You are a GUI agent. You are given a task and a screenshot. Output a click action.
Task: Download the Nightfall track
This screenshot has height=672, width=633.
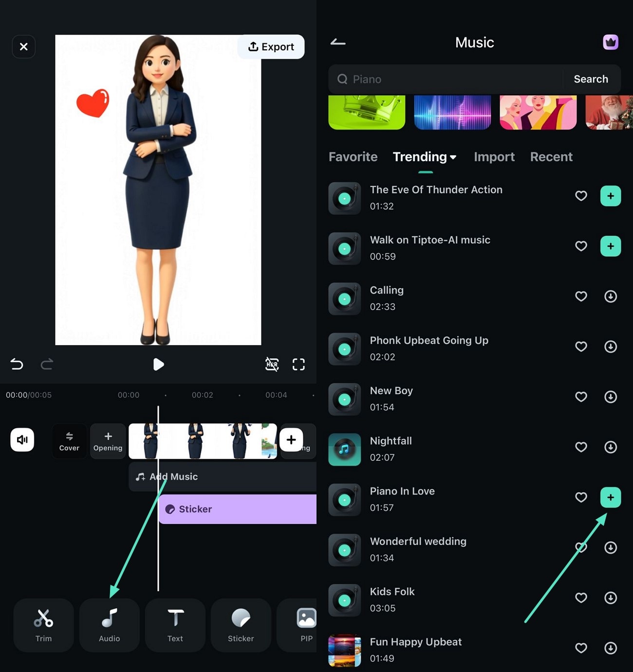click(x=611, y=447)
